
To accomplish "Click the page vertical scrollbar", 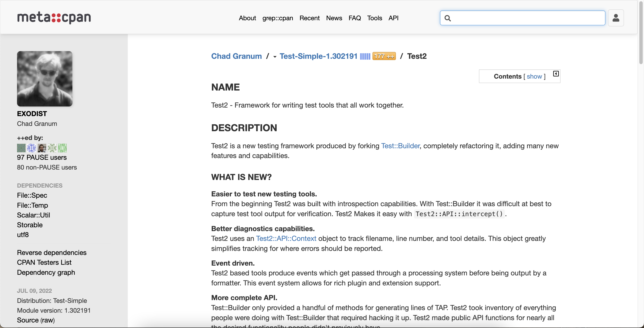I will coord(641,33).
